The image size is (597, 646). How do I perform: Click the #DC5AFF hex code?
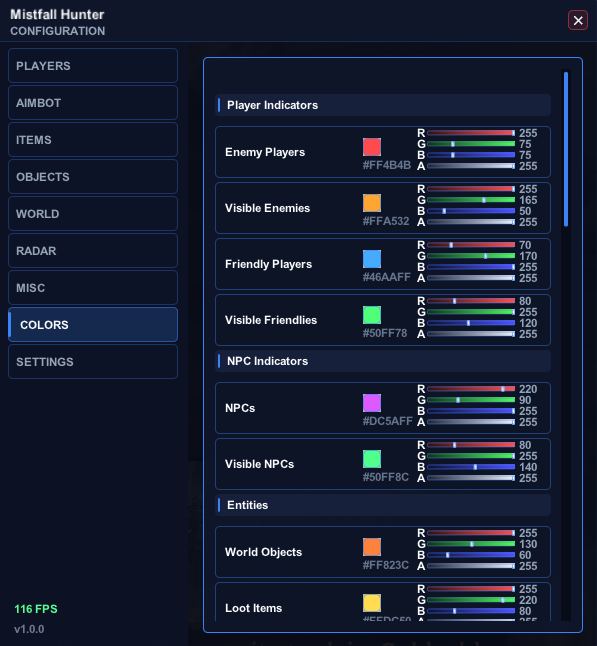point(387,421)
